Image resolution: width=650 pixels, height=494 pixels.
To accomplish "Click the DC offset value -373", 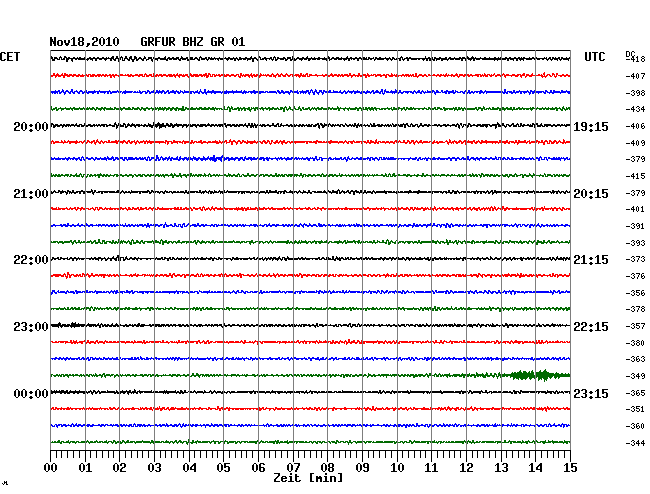I will tap(635, 259).
